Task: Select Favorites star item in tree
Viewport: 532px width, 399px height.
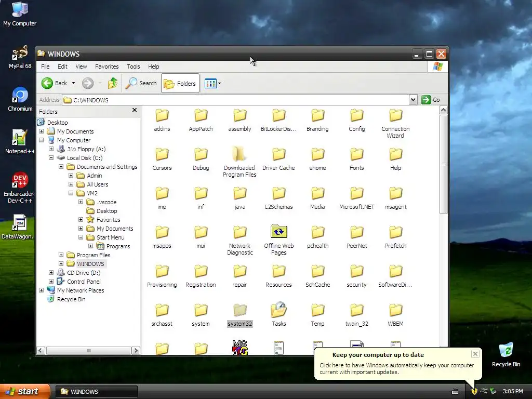Action: [108, 220]
